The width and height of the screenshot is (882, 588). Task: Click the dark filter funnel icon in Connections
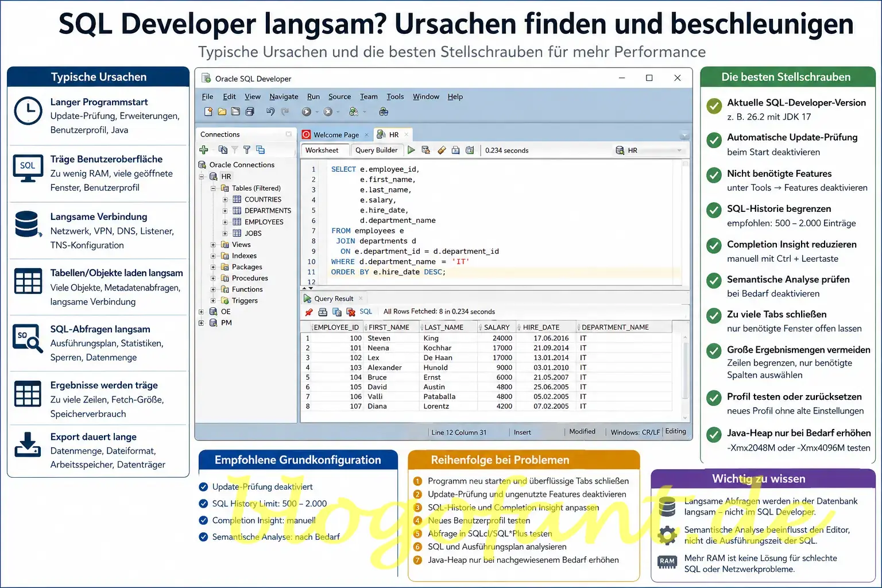click(x=247, y=150)
